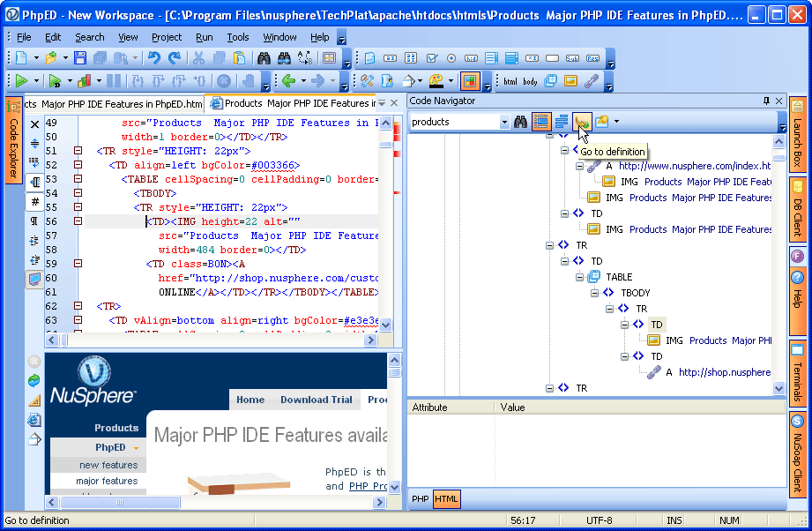Screen dimensions: 812x531
Task: Collapse the fold marker at line 51
Action: tap(78, 151)
